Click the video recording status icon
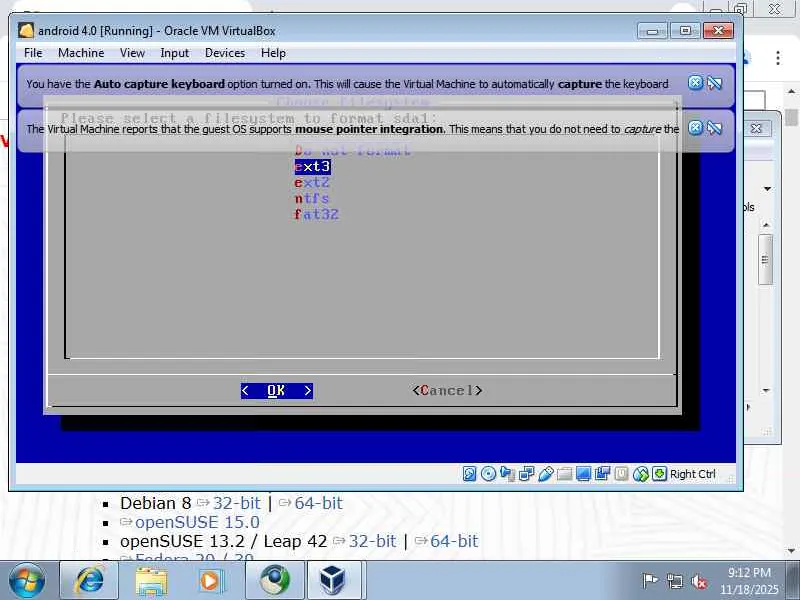Screen dimensions: 800x600 [x=602, y=474]
